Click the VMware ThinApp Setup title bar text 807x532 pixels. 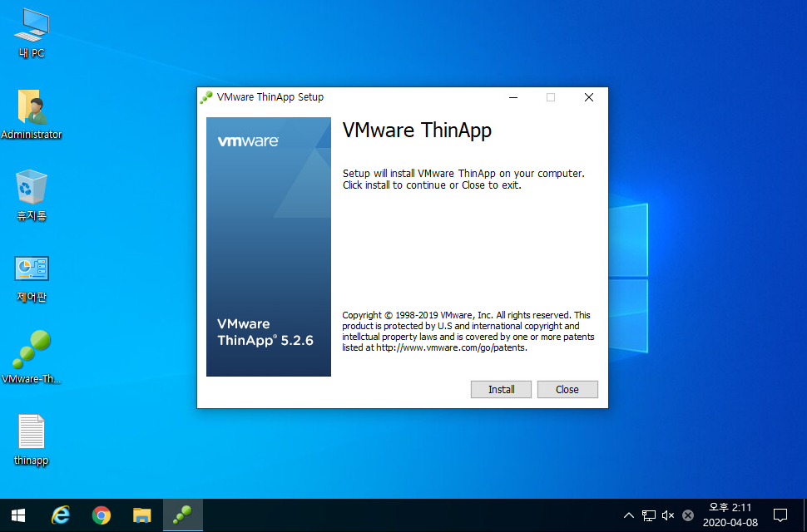[270, 97]
